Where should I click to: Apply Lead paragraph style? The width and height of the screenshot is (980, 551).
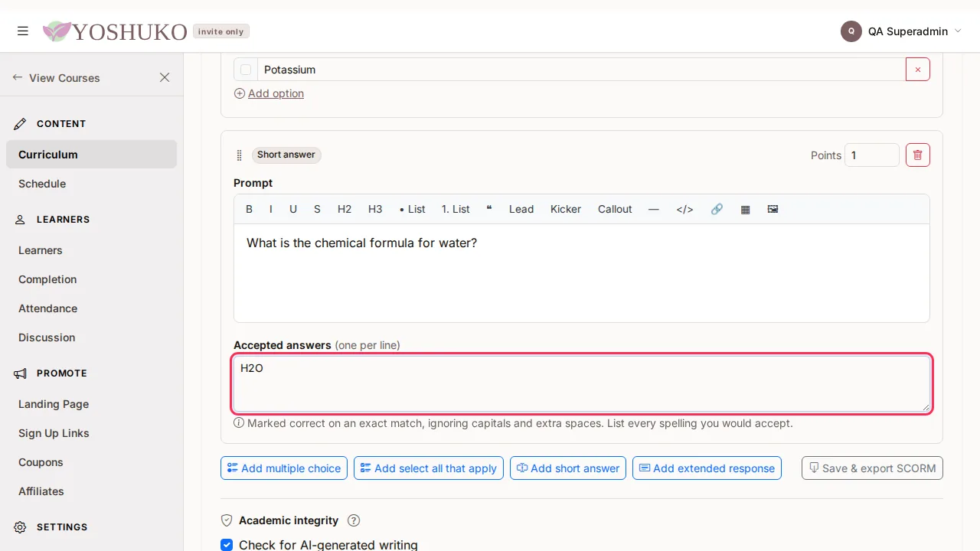pyautogui.click(x=521, y=209)
